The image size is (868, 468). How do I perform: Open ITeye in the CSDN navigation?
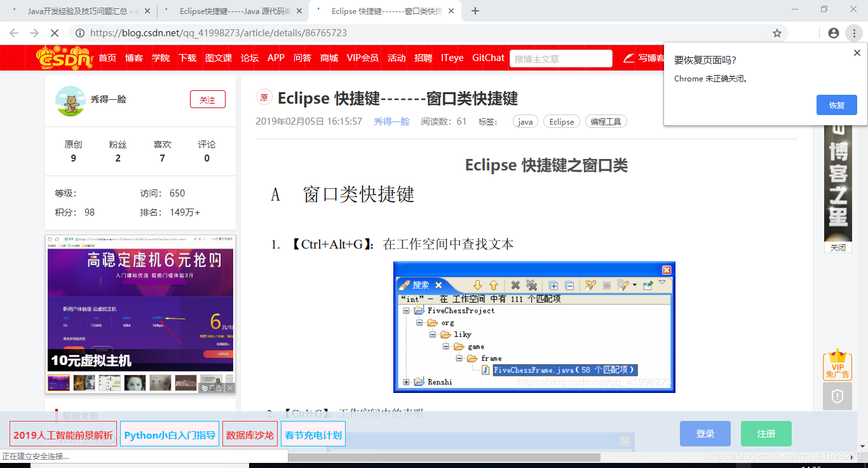click(x=452, y=58)
